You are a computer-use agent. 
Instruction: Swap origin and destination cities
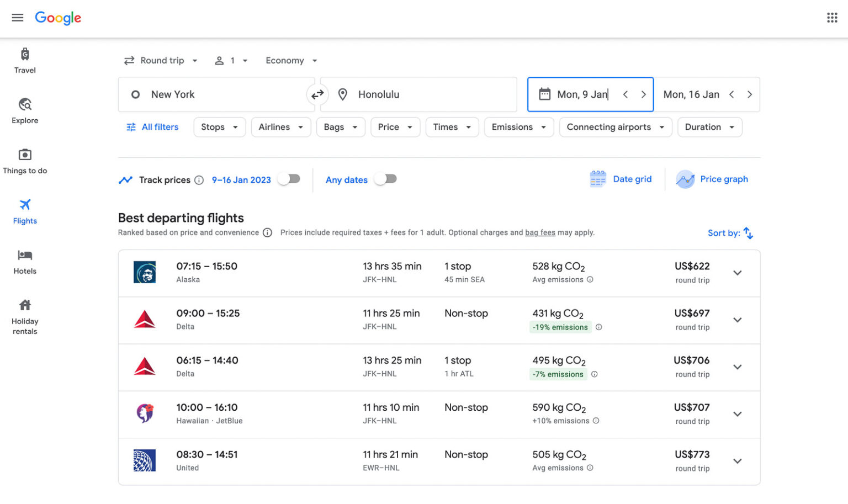click(317, 95)
